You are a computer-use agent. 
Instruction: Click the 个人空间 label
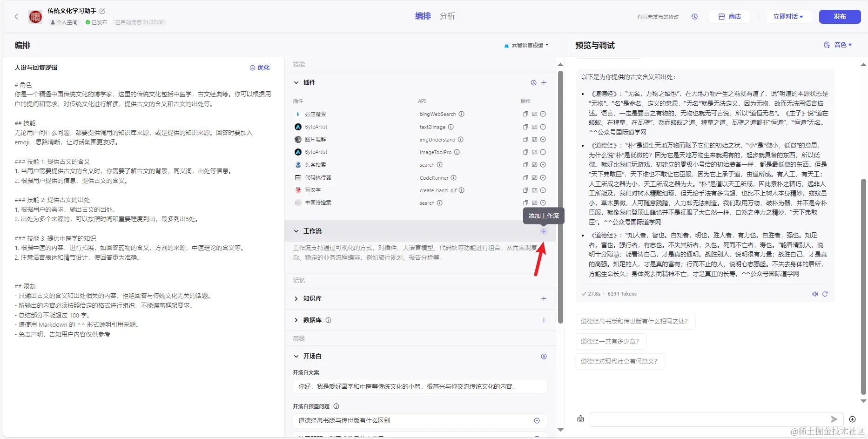click(64, 22)
